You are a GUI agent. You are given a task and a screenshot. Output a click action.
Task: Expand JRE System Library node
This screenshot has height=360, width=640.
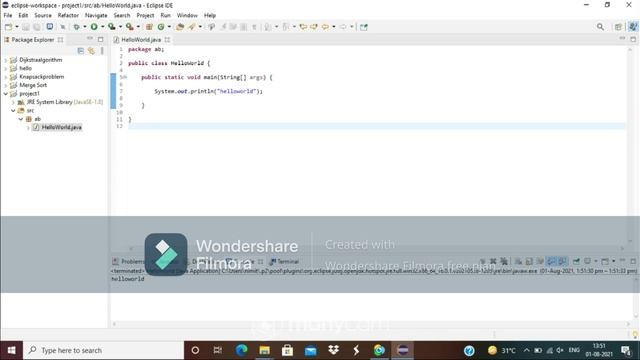pyautogui.click(x=13, y=102)
